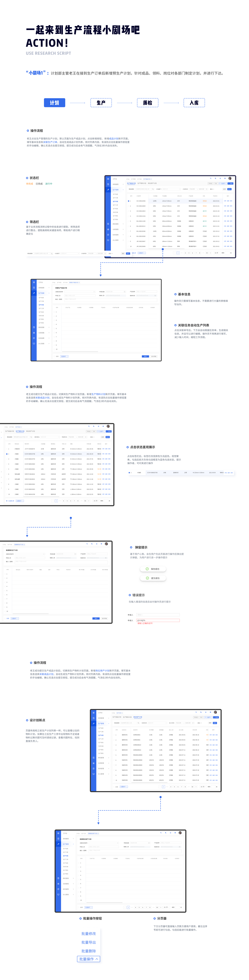Go to page 4 in 生产成品计划 pagination

(185, 253)
